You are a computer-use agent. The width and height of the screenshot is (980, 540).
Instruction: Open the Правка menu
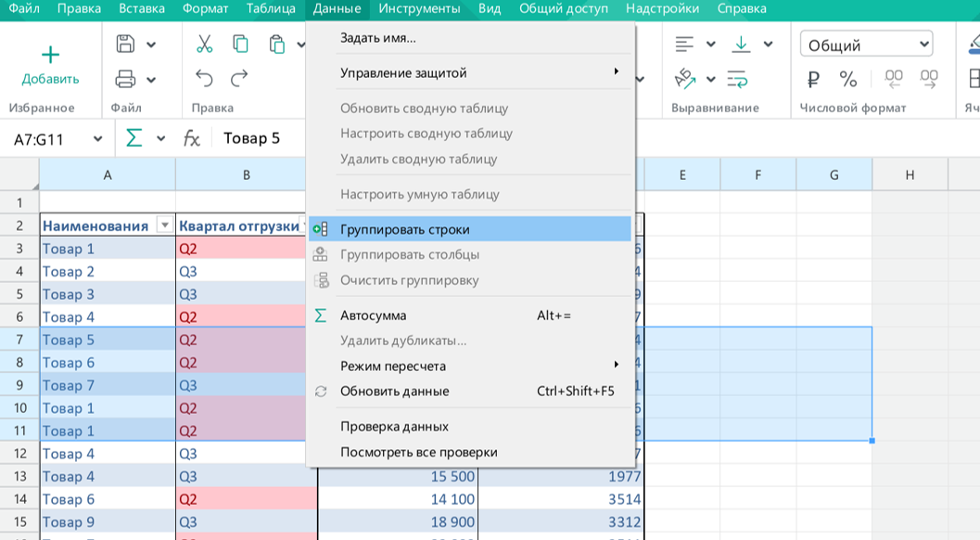pos(79,8)
